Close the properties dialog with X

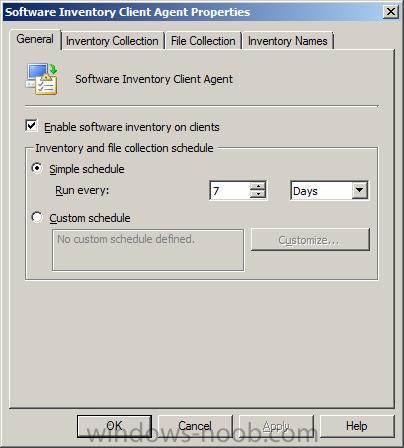390,12
